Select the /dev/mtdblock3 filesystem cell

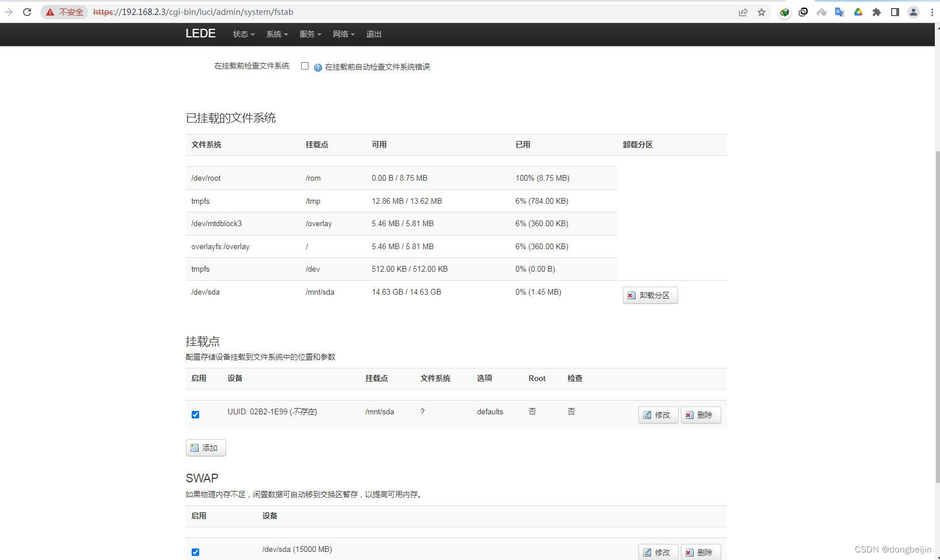click(216, 224)
